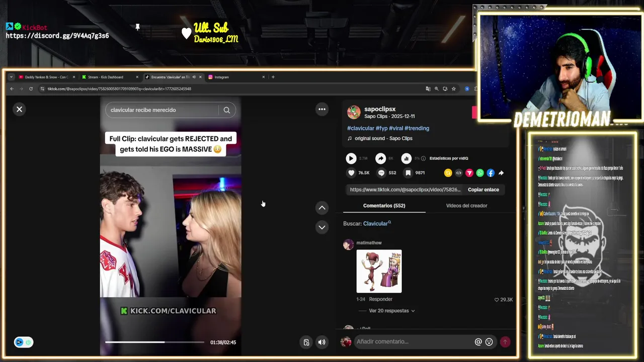Click the red send-to-friends icon

469,173
